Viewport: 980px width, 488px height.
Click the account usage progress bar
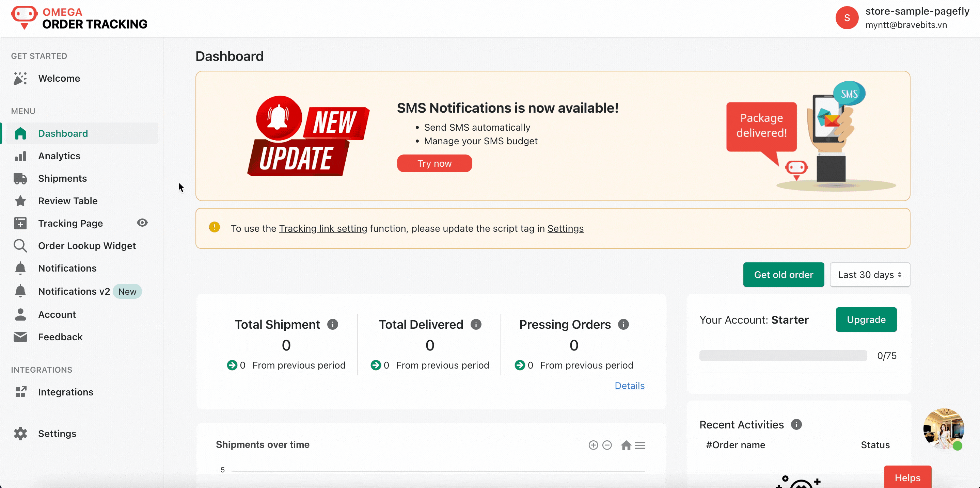(783, 356)
